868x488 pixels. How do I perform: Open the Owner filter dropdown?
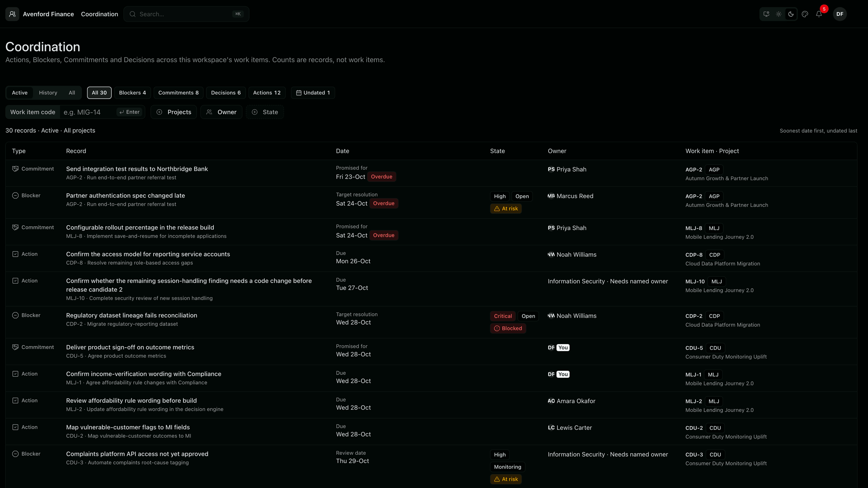(x=221, y=112)
